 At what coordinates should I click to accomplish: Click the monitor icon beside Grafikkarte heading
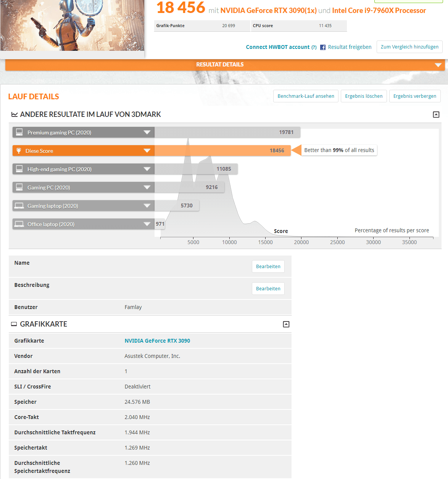(x=14, y=324)
